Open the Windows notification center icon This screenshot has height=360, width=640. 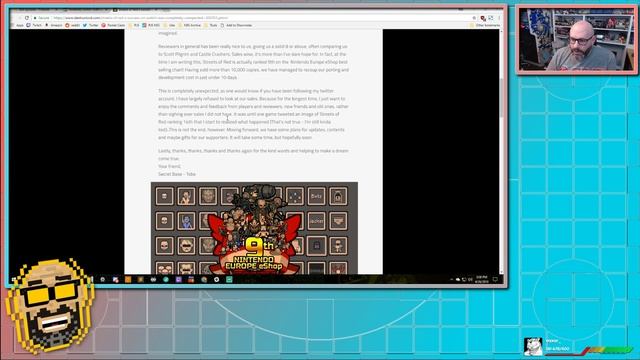pos(495,280)
